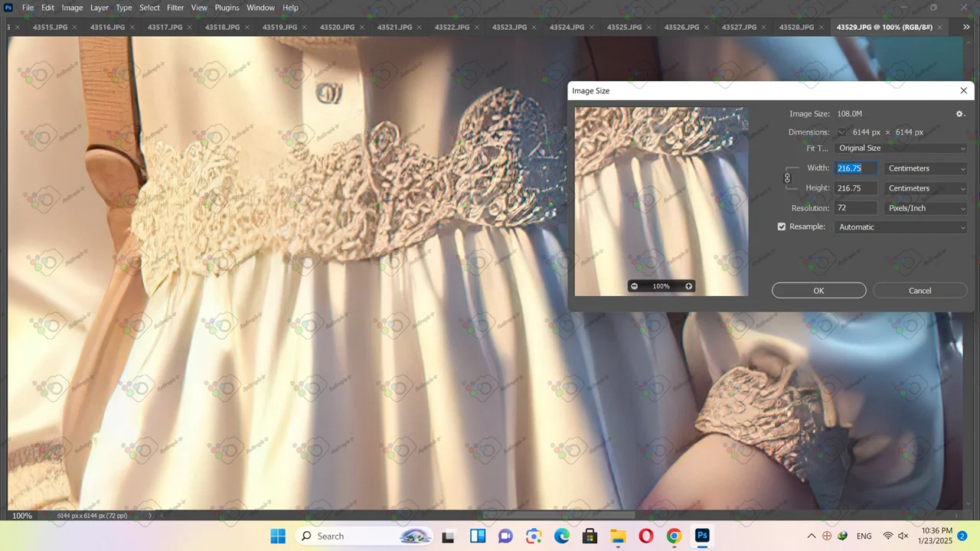Open the Filter menu
980x551 pixels.
click(175, 8)
